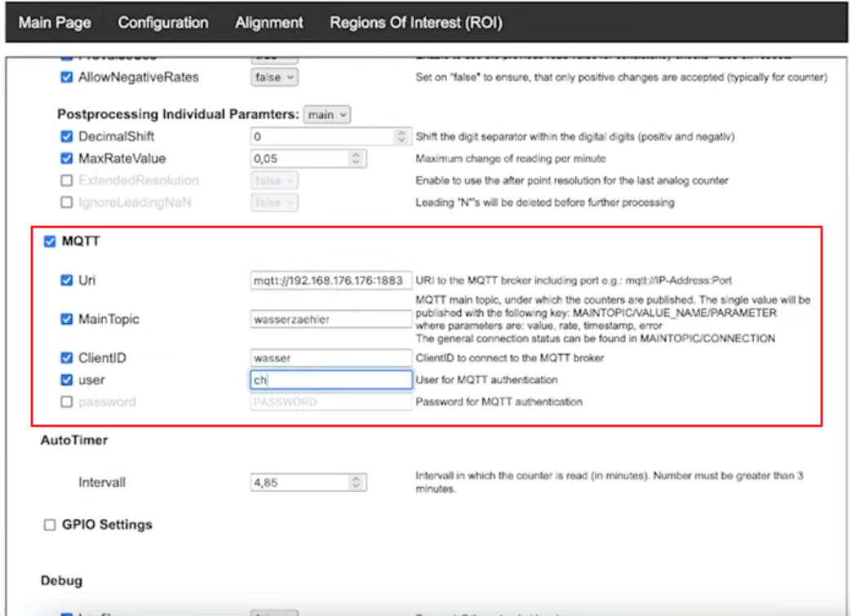Open the AllowNegativeRates false dropdown
The image size is (851, 616).
[273, 78]
